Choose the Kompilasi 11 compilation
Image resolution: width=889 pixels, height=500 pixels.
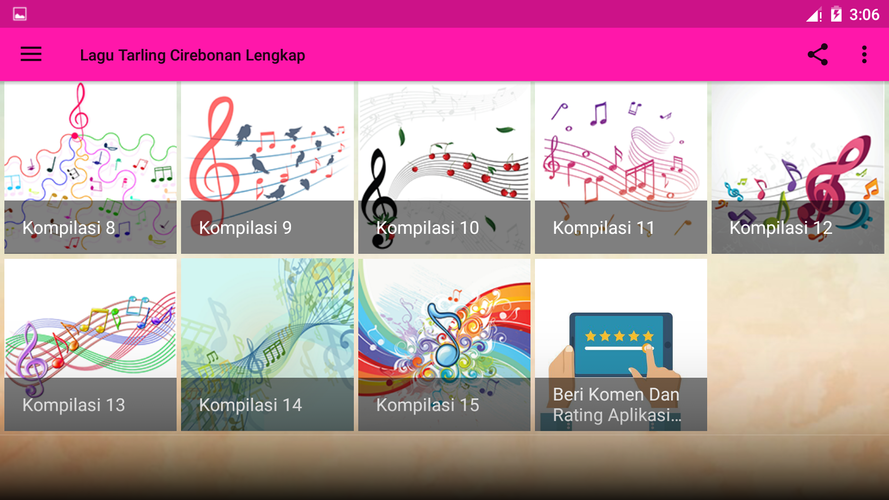click(x=621, y=168)
